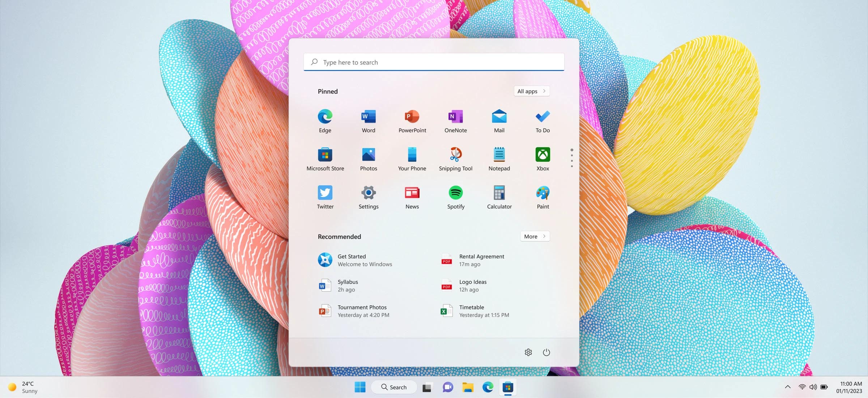This screenshot has height=398, width=868.
Task: Open PowerPoint pinned app
Action: tap(412, 121)
